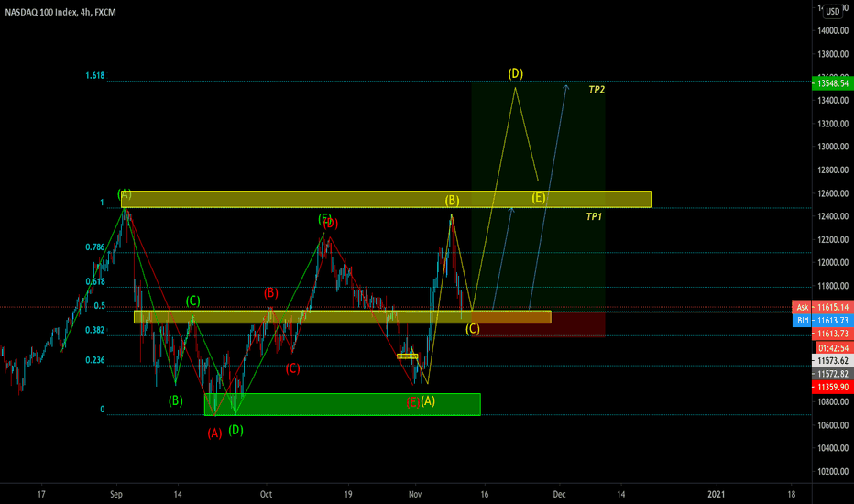This screenshot has width=854, height=504.
Task: Select the lower yellow rectangle near the 0.5 level
Action: coord(343,317)
